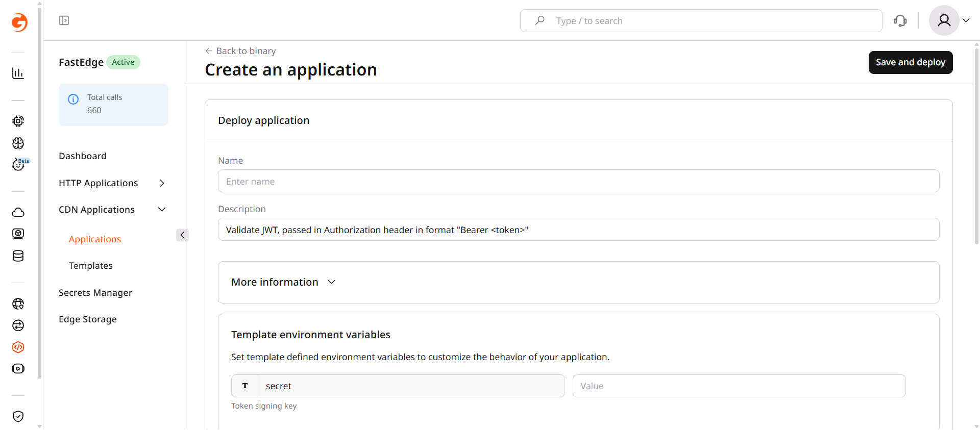Open Secrets Manager
This screenshot has width=980, height=430.
95,293
